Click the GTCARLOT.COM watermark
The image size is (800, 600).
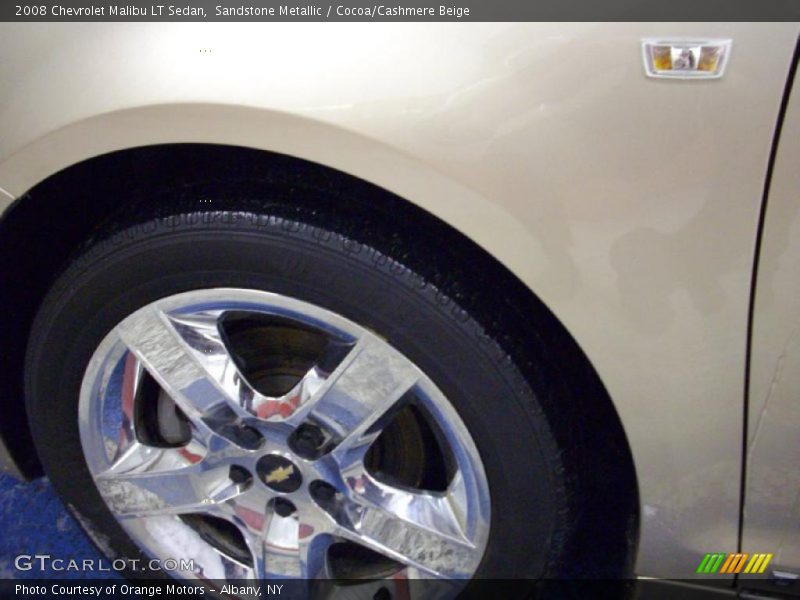point(104,563)
